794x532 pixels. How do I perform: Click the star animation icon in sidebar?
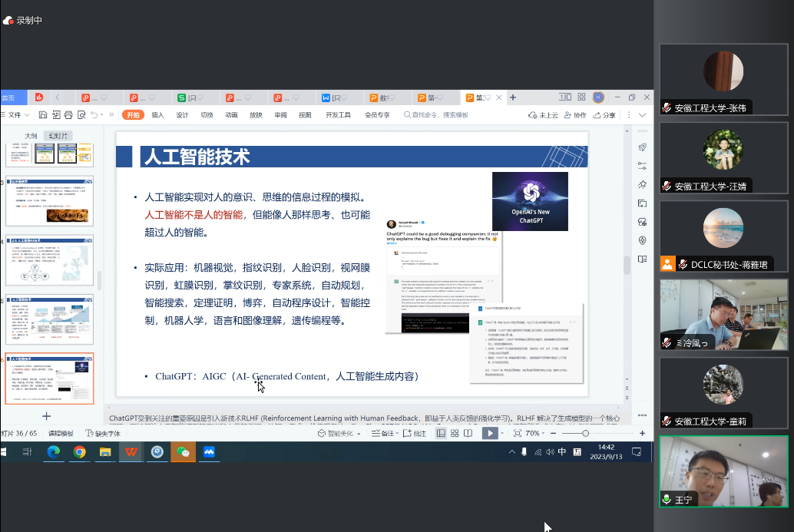point(642,184)
